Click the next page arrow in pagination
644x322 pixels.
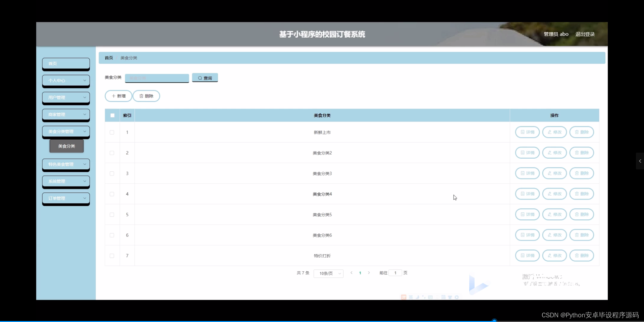point(369,273)
